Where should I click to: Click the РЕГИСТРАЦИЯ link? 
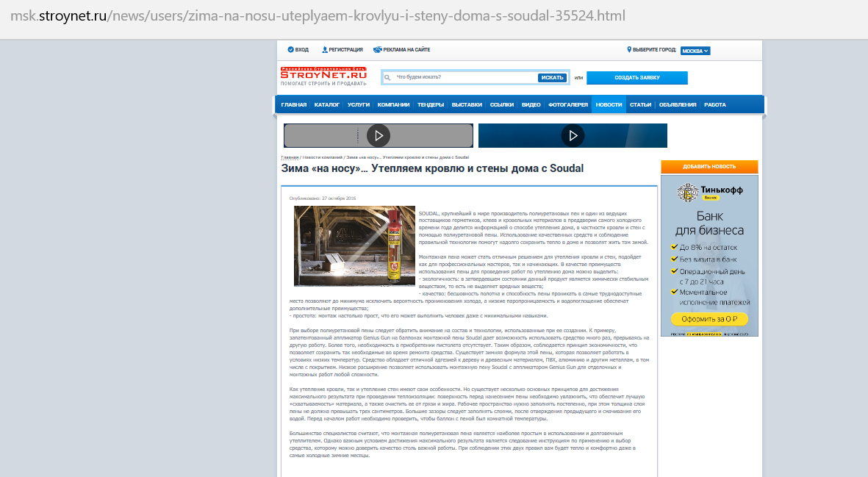pyautogui.click(x=346, y=50)
